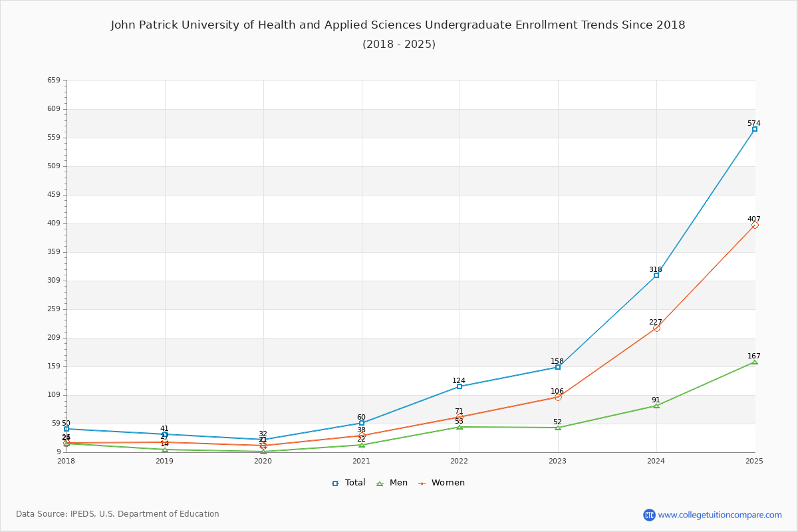Click Women data point 38 for 2021

click(x=362, y=436)
